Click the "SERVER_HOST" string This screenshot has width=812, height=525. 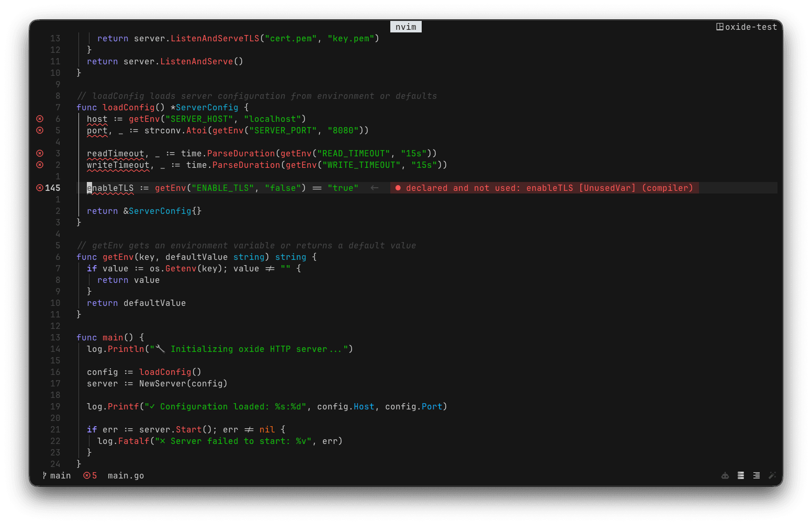pyautogui.click(x=199, y=119)
